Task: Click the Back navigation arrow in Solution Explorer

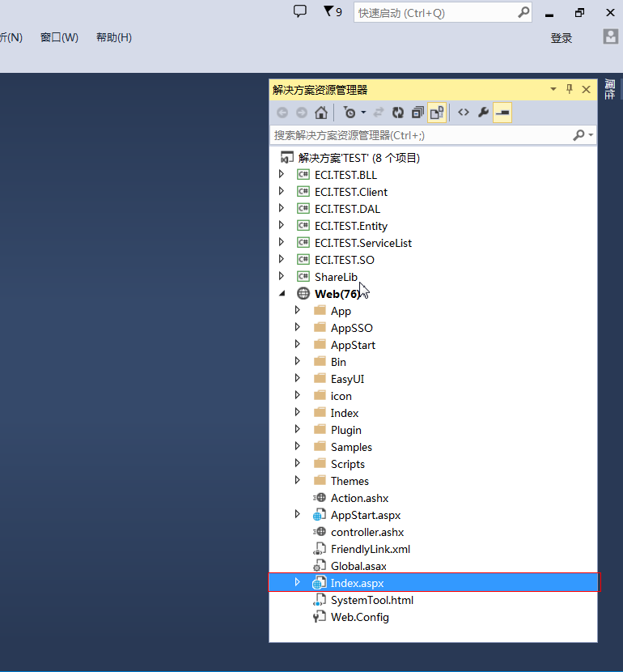Action: pyautogui.click(x=282, y=113)
